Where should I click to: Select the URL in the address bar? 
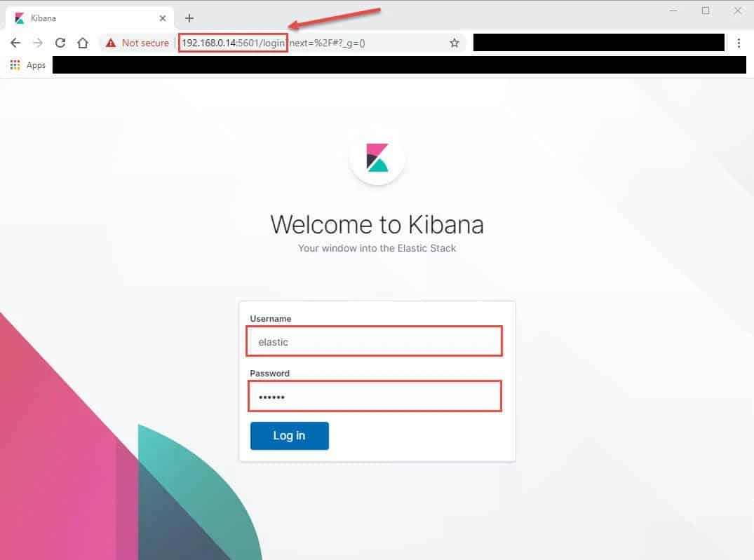(x=233, y=43)
